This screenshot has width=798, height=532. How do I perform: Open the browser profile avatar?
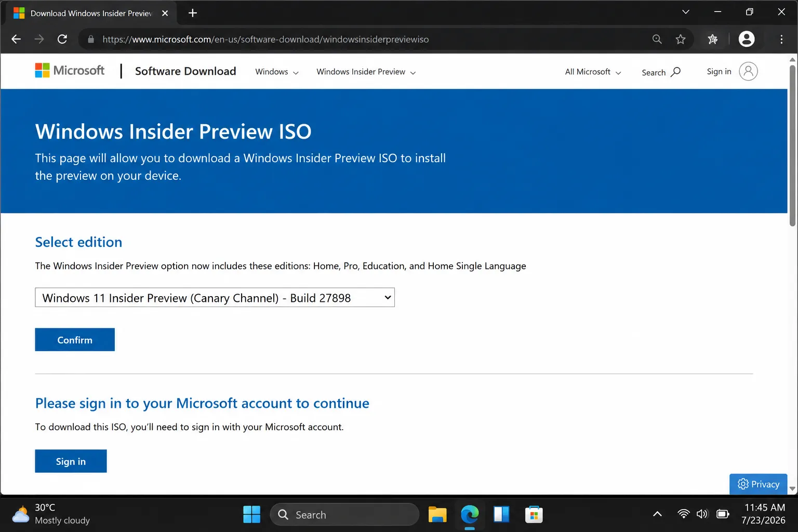tap(747, 39)
